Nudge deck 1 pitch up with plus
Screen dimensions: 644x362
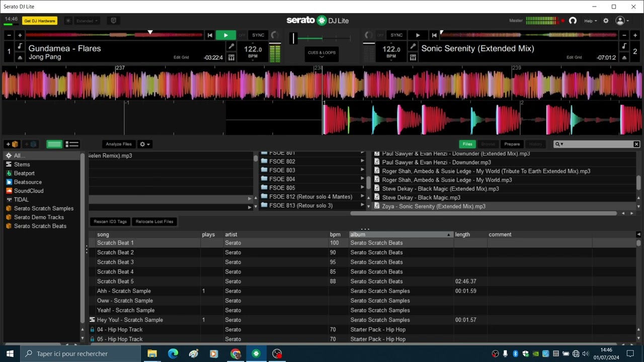20,35
